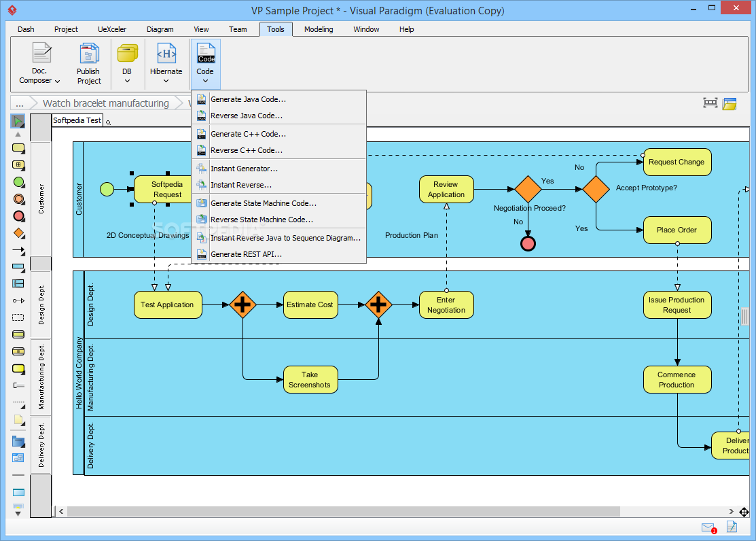This screenshot has height=541, width=756.
Task: Pick the Sub-Process shape tool
Action: click(18, 165)
